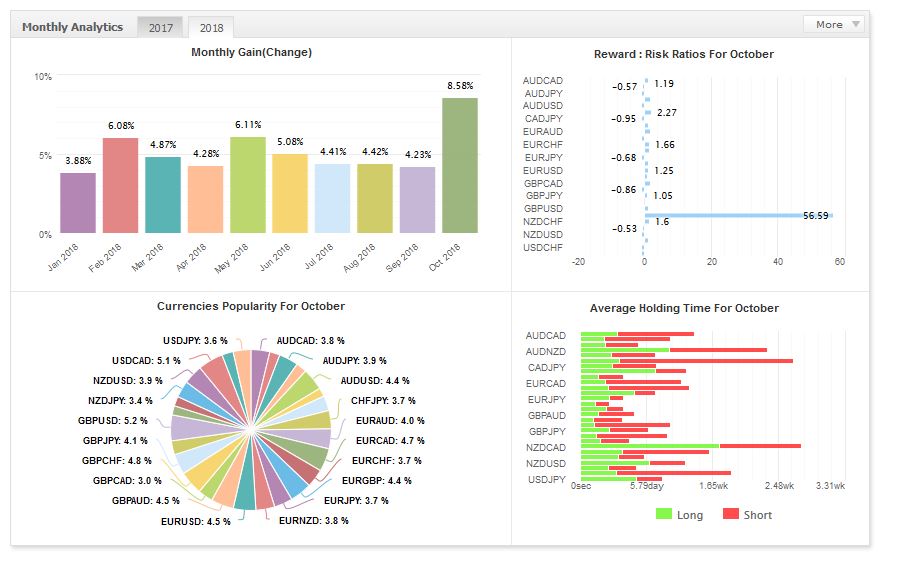Select the EURCAD: 4.7 % pie label
Image resolution: width=913 pixels, height=579 pixels.
(390, 440)
